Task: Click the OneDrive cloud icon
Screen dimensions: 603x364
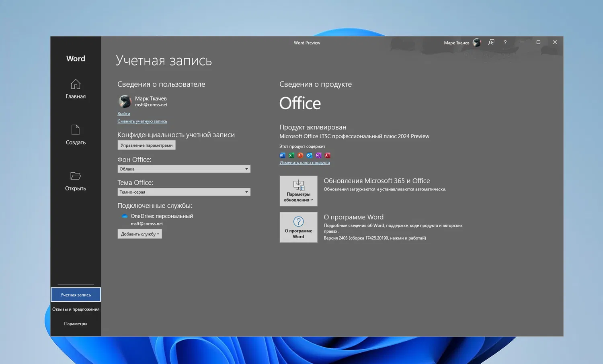Action: click(x=125, y=216)
